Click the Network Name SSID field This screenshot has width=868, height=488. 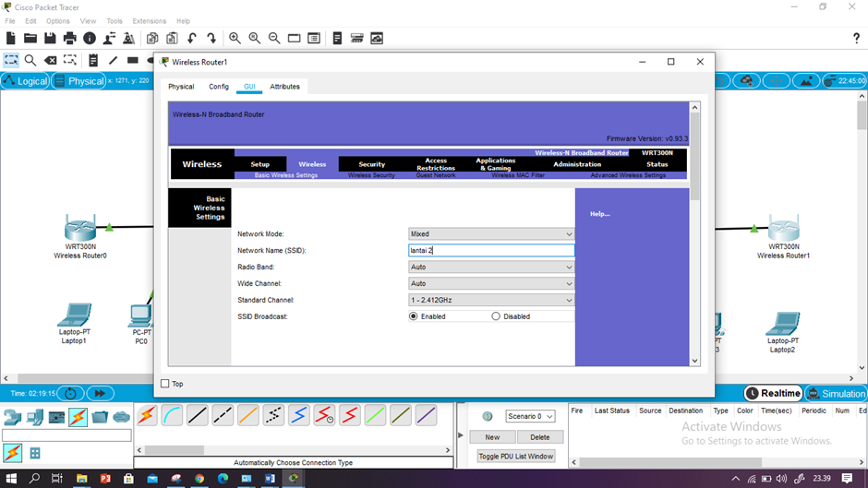pyautogui.click(x=491, y=251)
